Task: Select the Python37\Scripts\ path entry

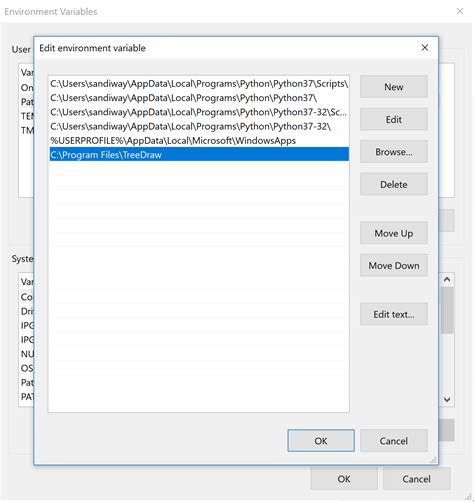Action: pos(199,83)
